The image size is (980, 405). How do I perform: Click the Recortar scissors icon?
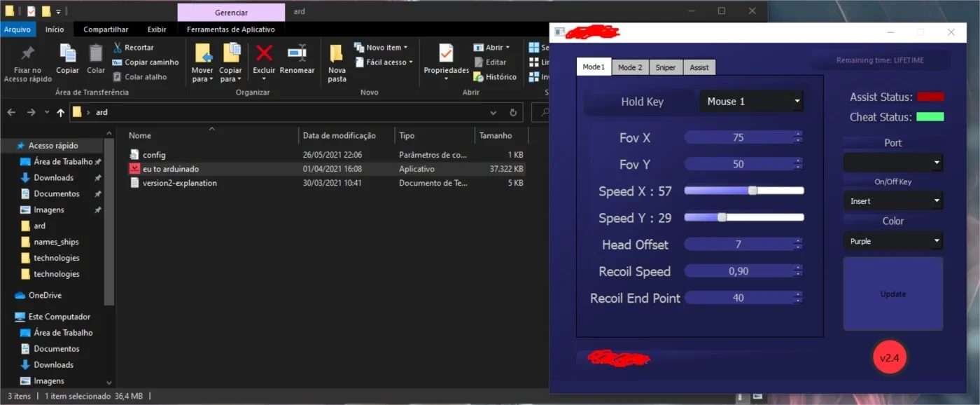coord(118,48)
